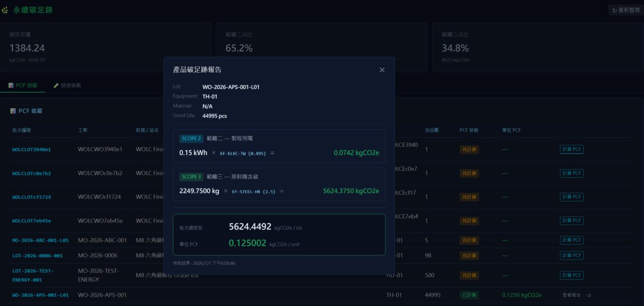Click the good quantity cell 44995
Viewport: 644px width, 306px height.
(433, 295)
